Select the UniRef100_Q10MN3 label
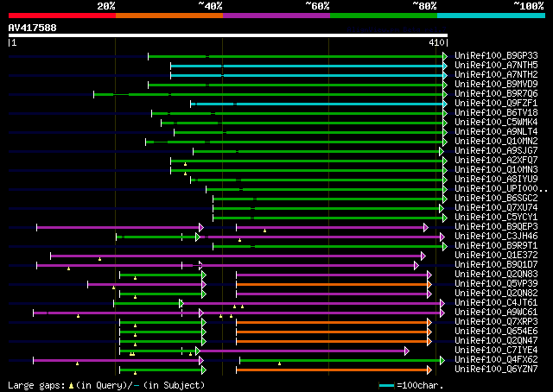553x392 pixels. coord(496,170)
